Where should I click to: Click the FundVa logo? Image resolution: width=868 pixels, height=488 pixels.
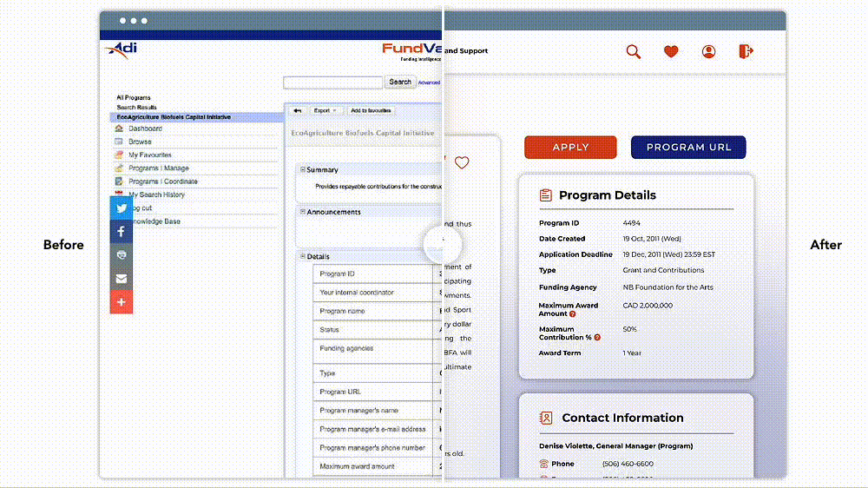[411, 51]
